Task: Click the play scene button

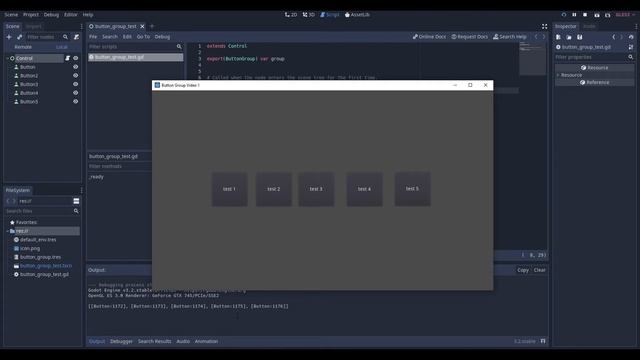Action: (597, 15)
